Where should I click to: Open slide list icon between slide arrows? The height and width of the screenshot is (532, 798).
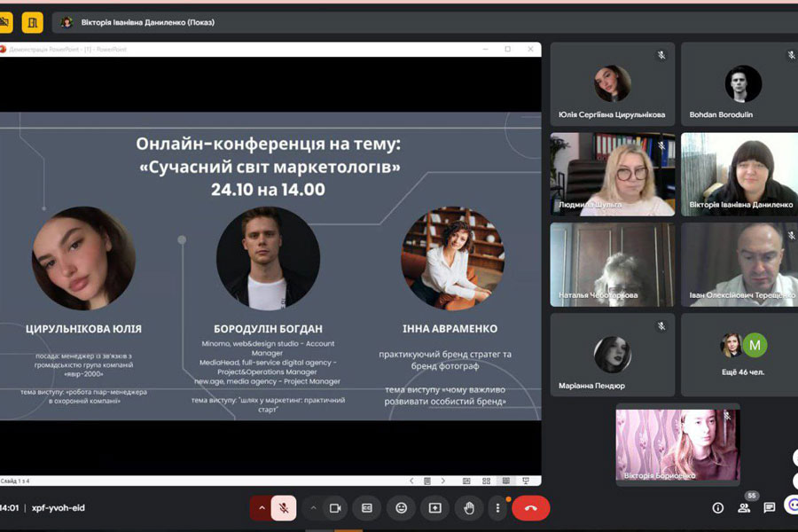click(427, 481)
